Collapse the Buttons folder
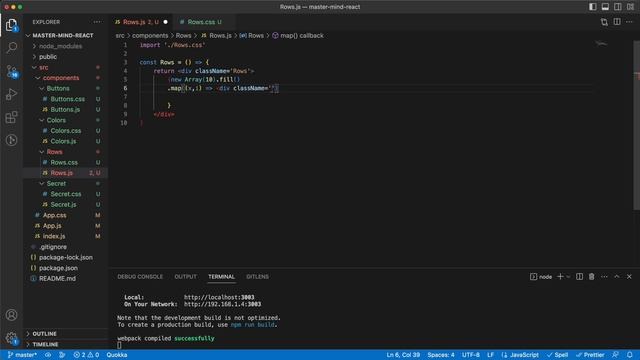Viewport: 640px width, 360px height. 65,88
